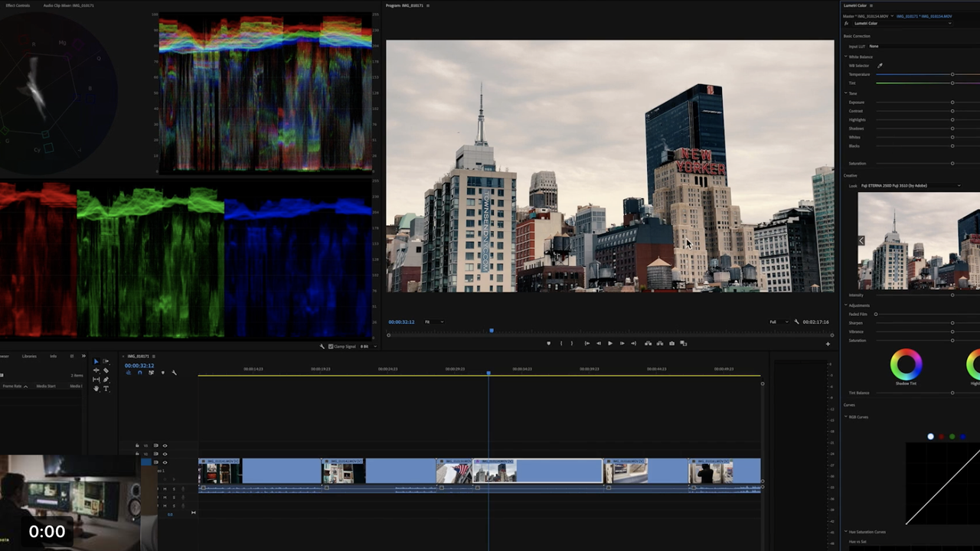Open comparison view in Program Monitor
This screenshot has height=551, width=980.
pos(684,344)
